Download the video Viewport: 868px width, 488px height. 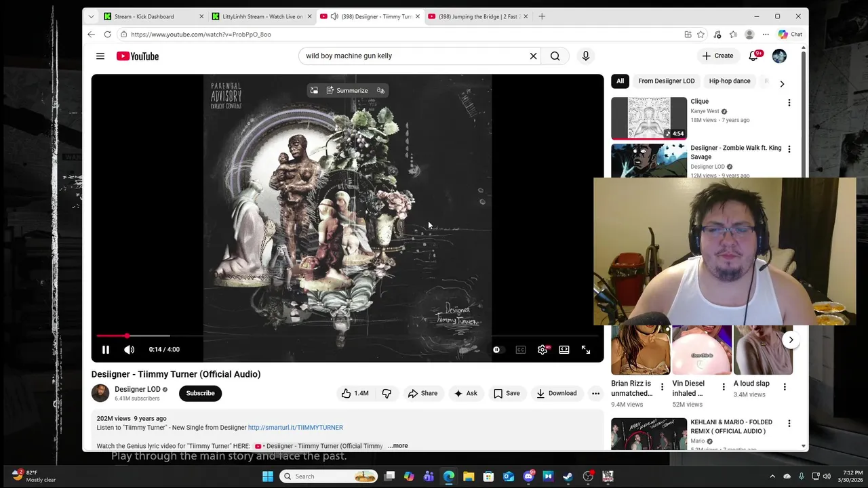556,393
